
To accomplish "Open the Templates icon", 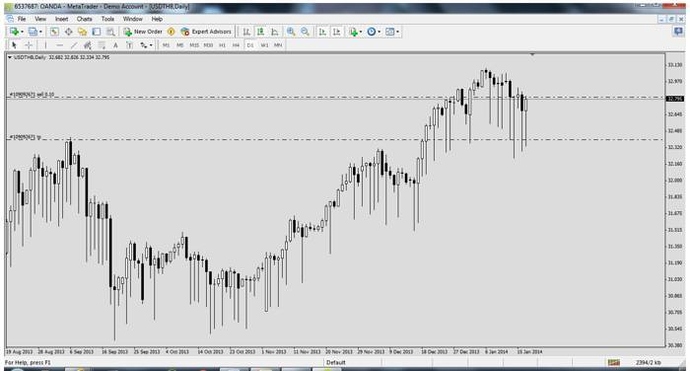I will 390,32.
